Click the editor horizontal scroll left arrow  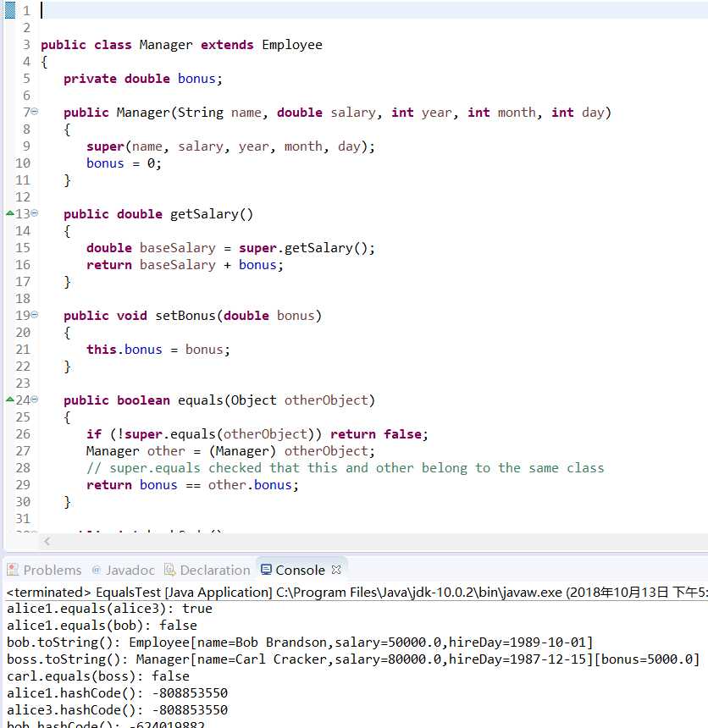click(x=47, y=541)
